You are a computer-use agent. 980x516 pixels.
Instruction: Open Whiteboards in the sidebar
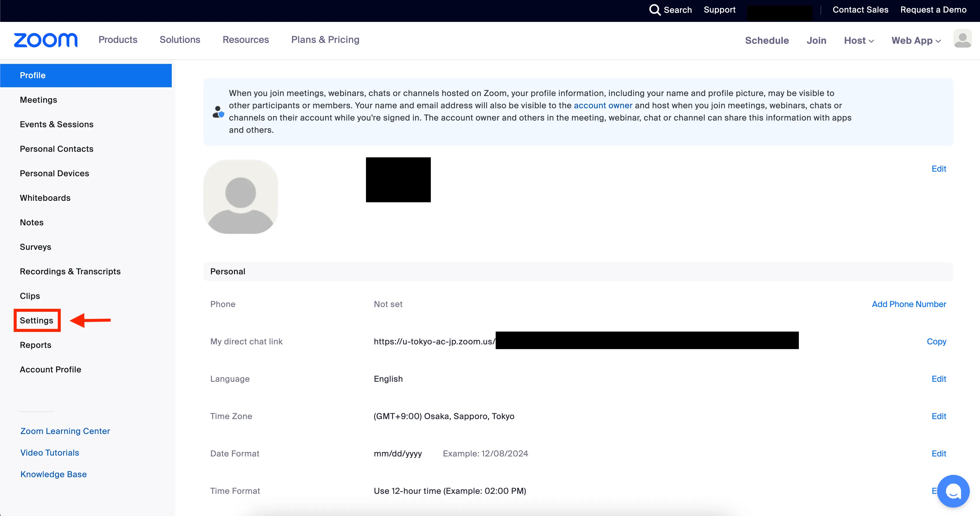pyautogui.click(x=45, y=198)
